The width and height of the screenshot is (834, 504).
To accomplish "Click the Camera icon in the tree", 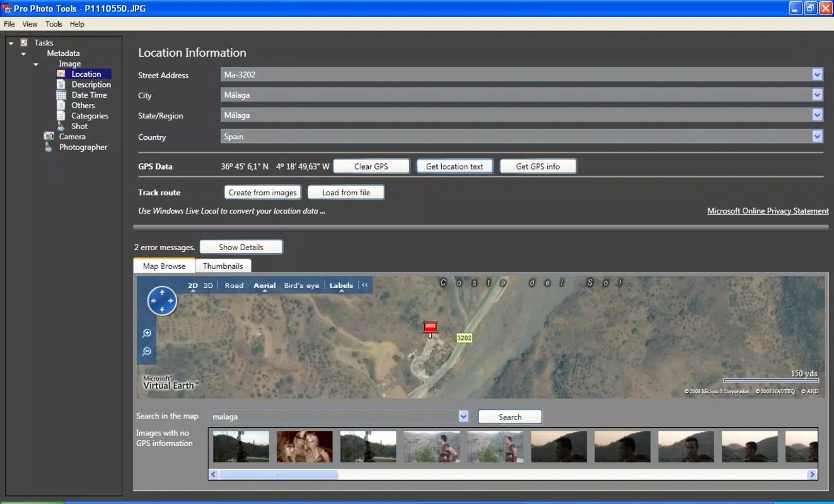I will coord(49,137).
